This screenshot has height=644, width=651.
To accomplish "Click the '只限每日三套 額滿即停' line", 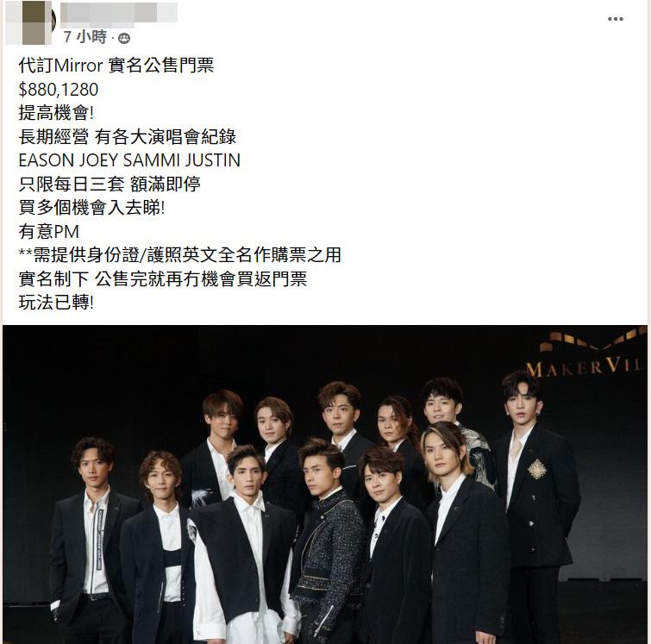I will 110,184.
